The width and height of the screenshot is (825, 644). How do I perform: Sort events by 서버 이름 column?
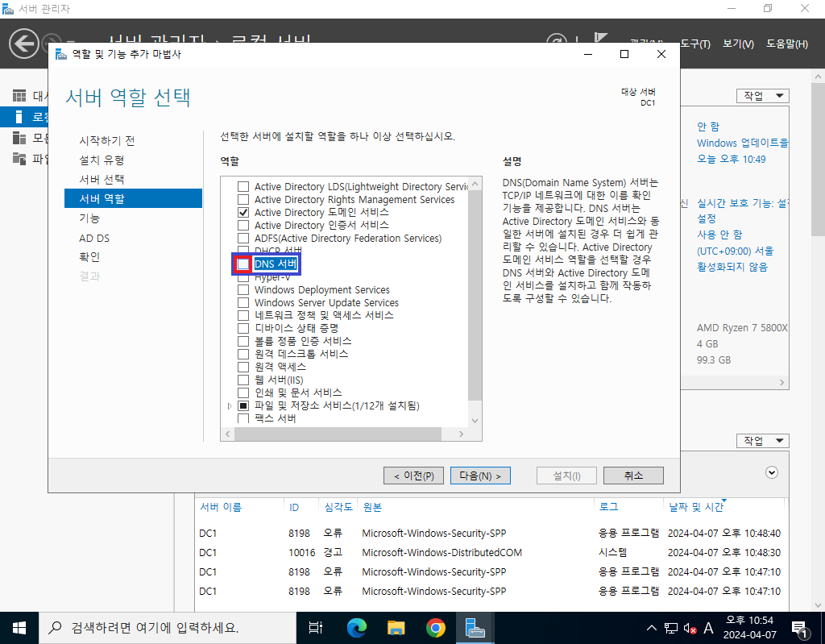[x=221, y=507]
